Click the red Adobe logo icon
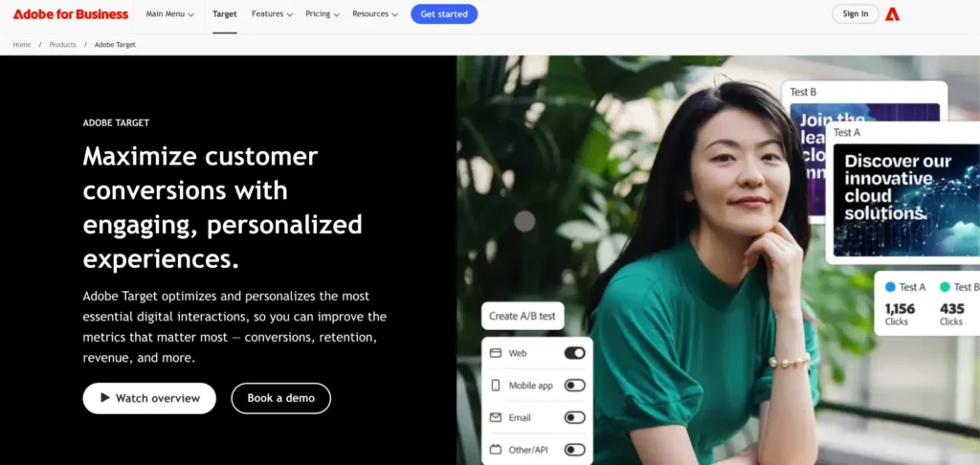980x465 pixels. [892, 13]
